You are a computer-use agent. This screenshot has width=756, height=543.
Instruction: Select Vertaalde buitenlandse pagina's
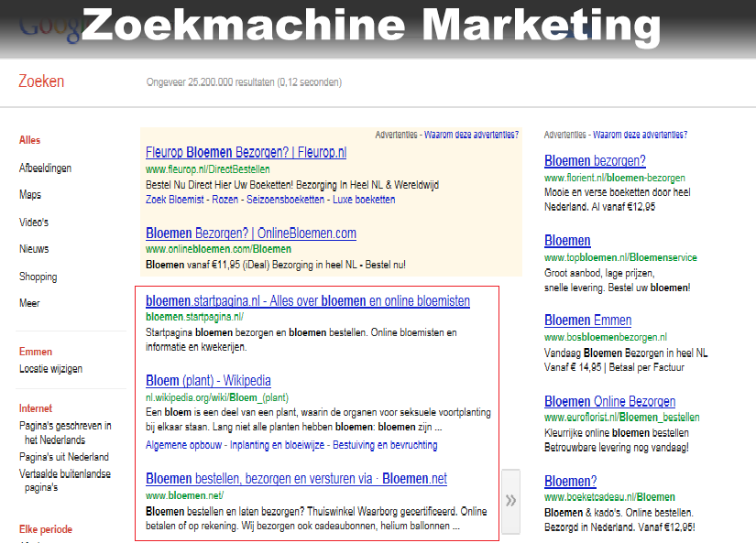[65, 481]
